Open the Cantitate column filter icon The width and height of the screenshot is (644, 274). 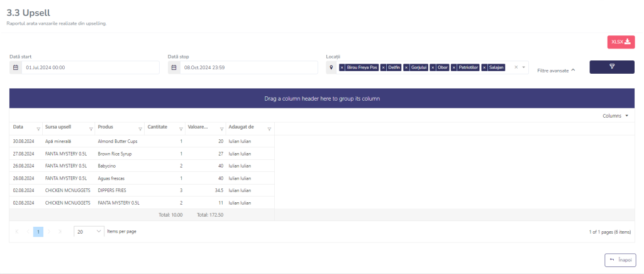pos(181,128)
